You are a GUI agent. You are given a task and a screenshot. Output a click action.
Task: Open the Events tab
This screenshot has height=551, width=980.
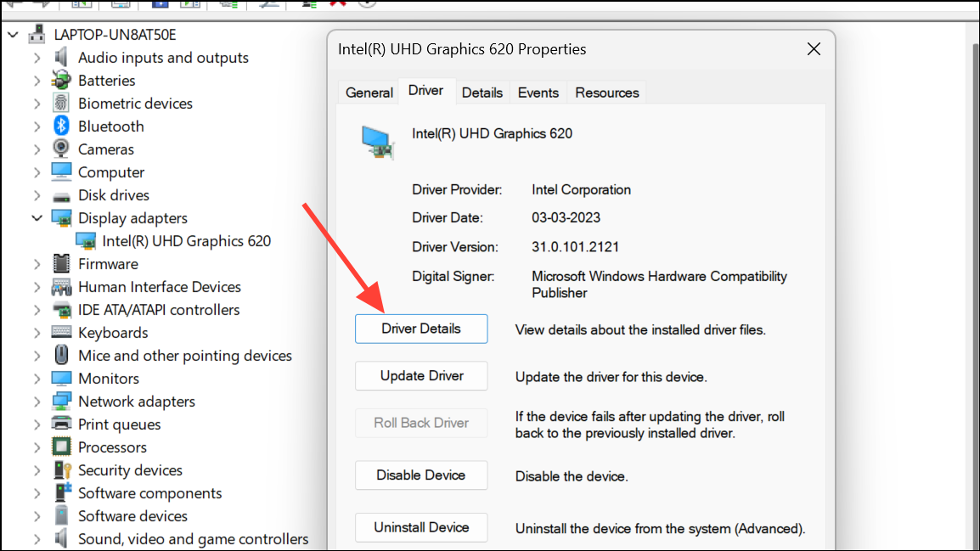coord(538,93)
